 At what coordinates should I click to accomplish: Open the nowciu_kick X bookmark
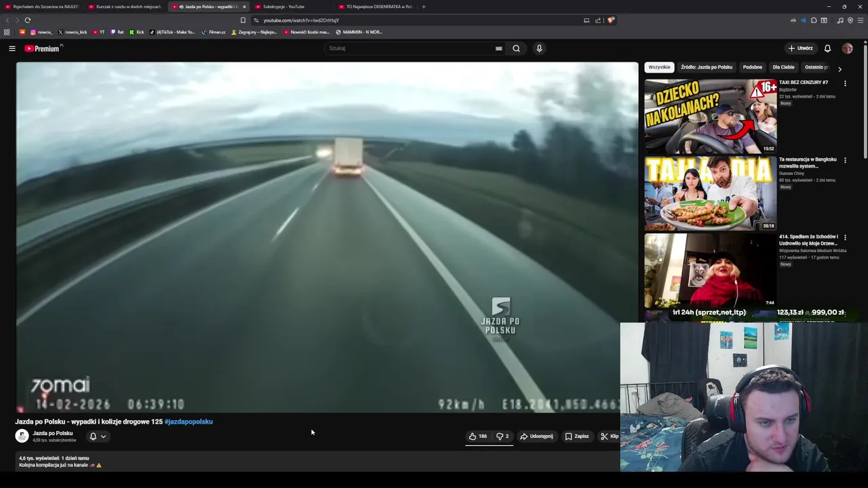(x=73, y=32)
